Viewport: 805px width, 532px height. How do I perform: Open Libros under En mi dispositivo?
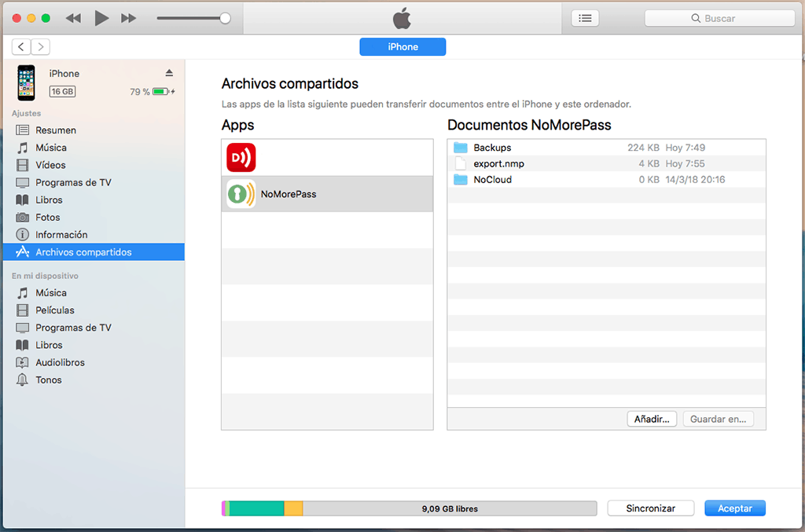click(x=94, y=345)
